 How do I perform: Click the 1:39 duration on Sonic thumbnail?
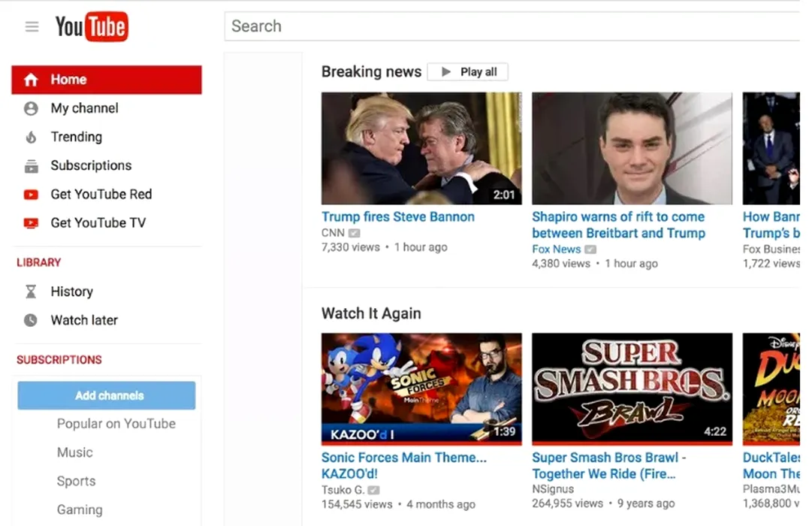504,431
